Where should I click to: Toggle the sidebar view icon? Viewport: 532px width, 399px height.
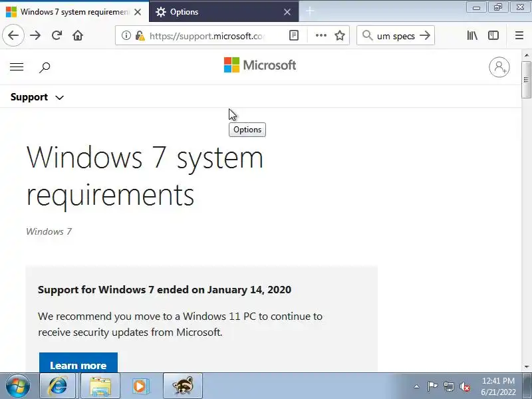point(493,35)
